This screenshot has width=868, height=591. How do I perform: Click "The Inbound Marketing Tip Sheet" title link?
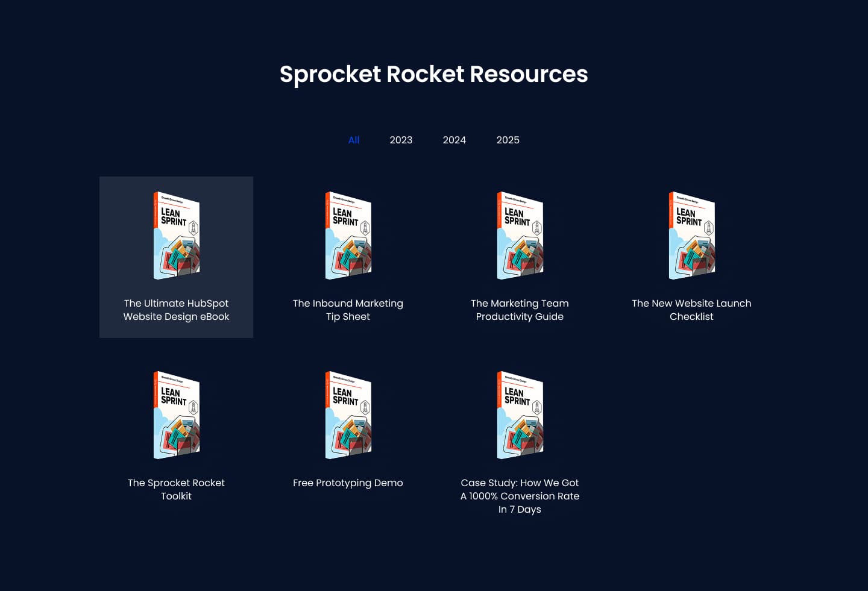coord(348,310)
